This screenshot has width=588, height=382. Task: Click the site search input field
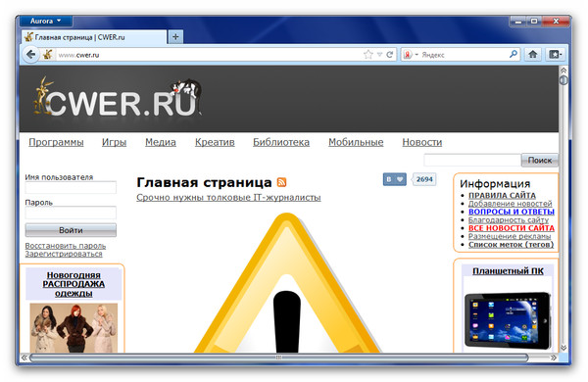pos(472,160)
